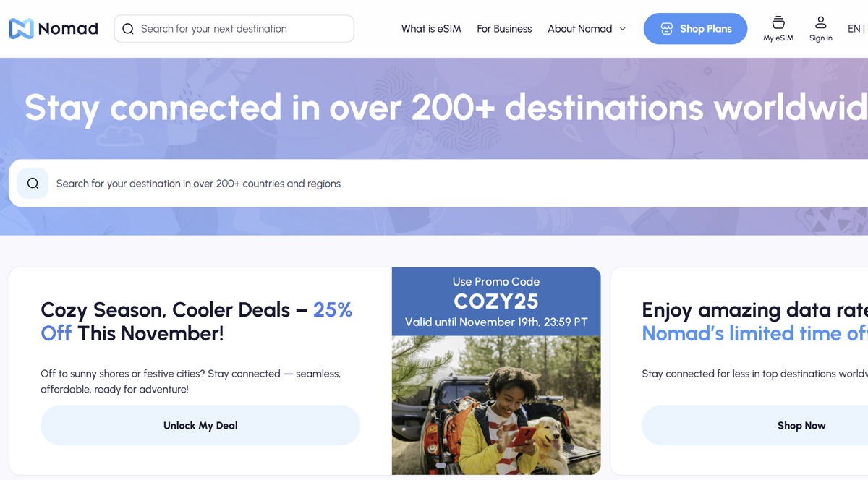Screen dimensions: 868x480
Task: Click the carousel indicator pill on the promo photo
Action: 441,466
